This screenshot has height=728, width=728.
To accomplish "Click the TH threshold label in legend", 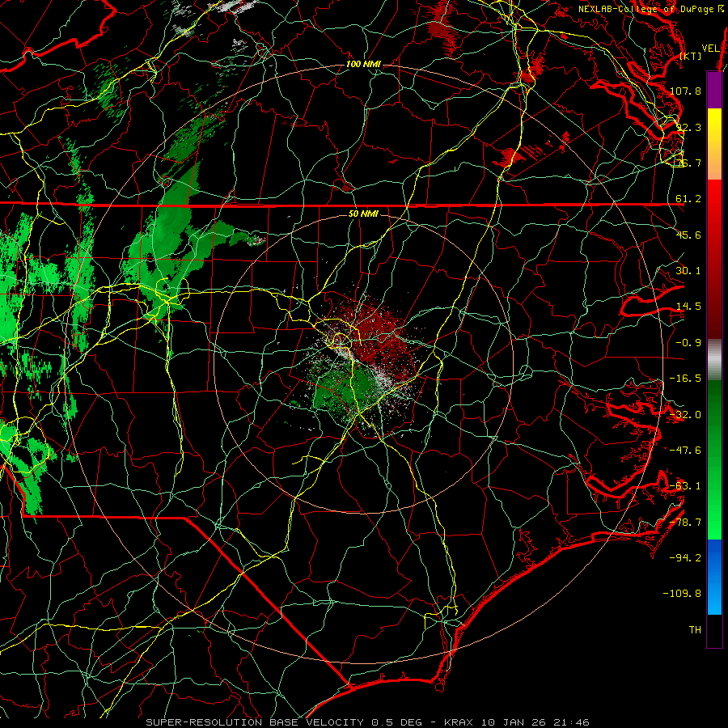I will tap(695, 630).
